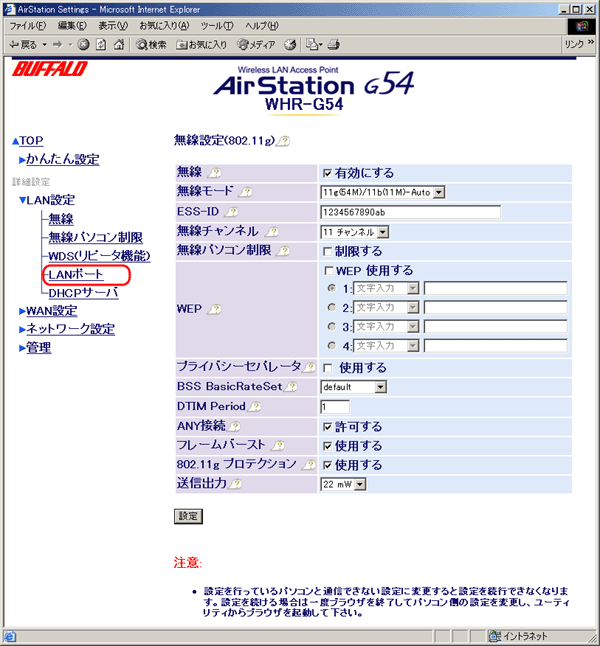Open the 無線パソコン制限 sidebar link
Viewport: 600px width, 646px height.
tap(96, 237)
